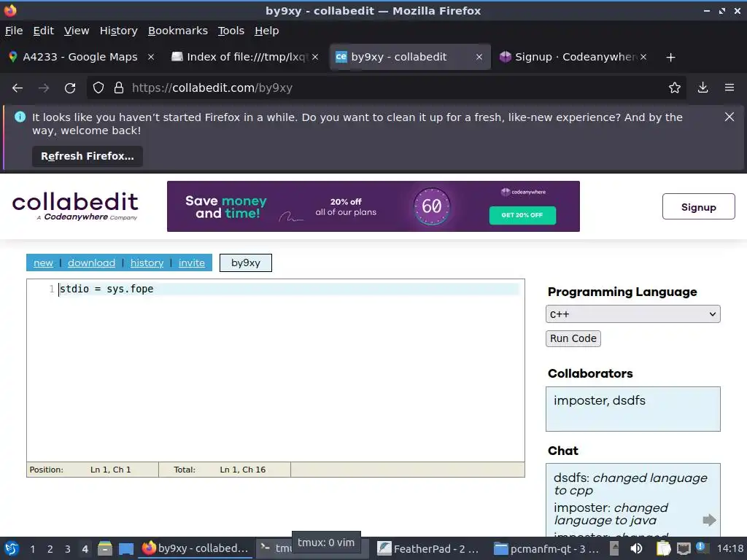Open a new tab with the plus button

(671, 57)
